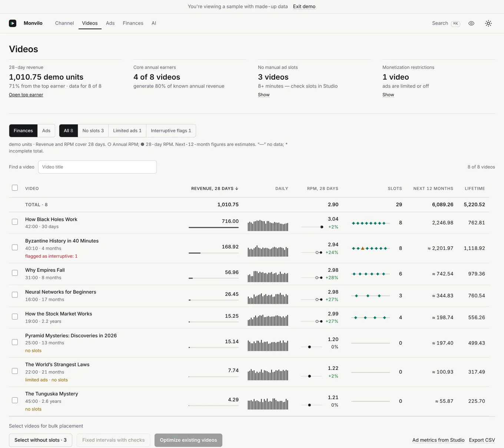The image size is (504, 448).
Task: Select The World's Strangest Laws checkbox
Action: [x=15, y=371]
